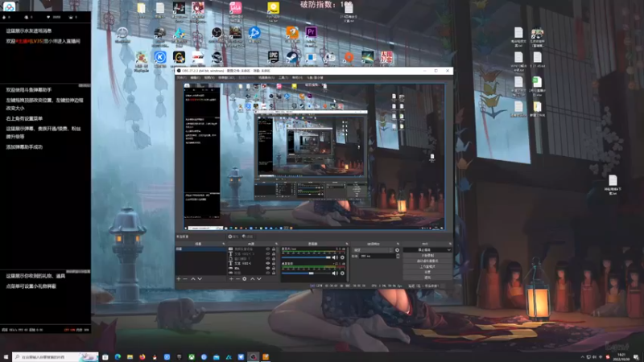Click Start Virtual Camera button
Image resolution: width=644 pixels, height=362 pixels.
427,261
